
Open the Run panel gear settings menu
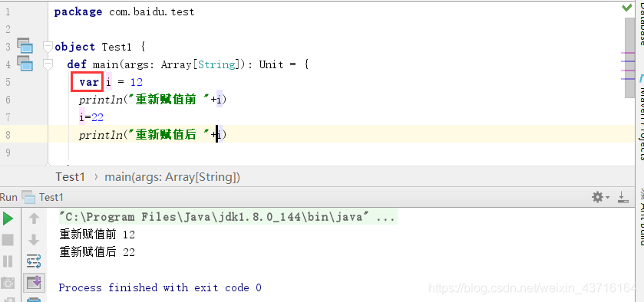[x=600, y=197]
